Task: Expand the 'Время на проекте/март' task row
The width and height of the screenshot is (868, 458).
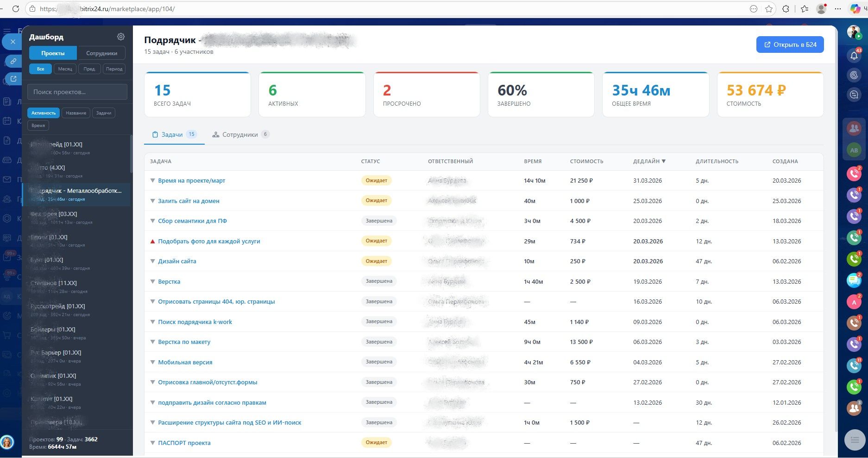Action: click(152, 181)
